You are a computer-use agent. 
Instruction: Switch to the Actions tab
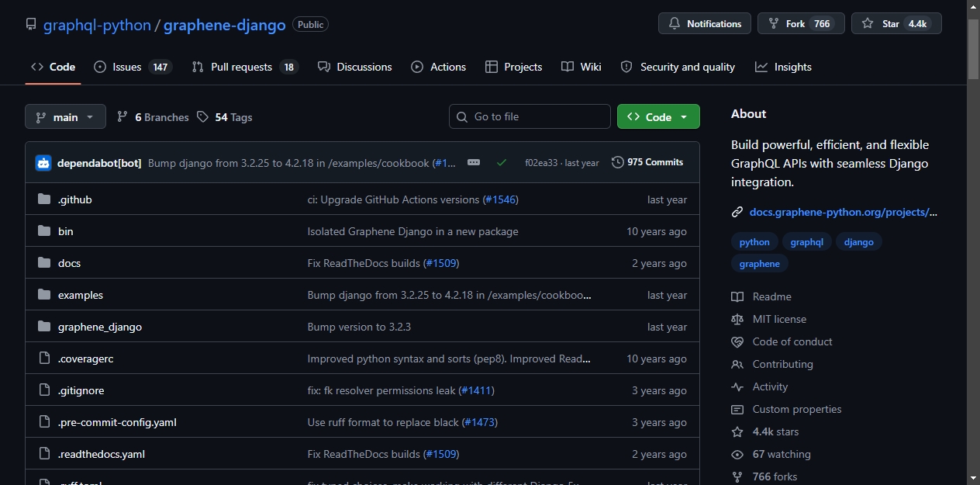pos(439,67)
